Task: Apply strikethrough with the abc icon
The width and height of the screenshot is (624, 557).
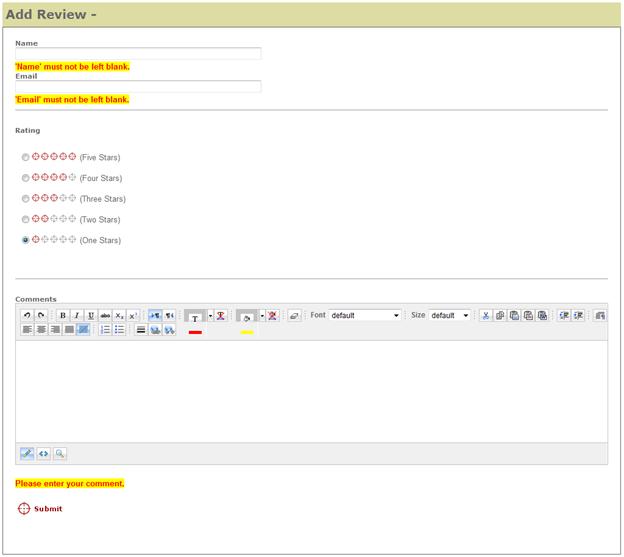Action: pyautogui.click(x=105, y=316)
